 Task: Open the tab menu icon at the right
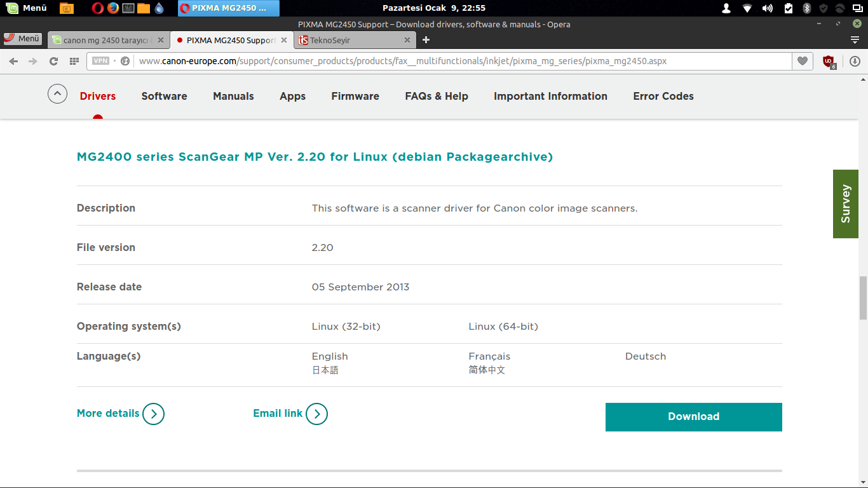(855, 40)
